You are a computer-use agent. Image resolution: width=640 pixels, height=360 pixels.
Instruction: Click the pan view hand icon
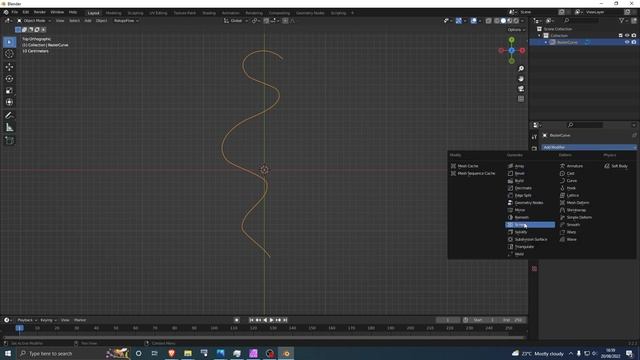coord(521,79)
